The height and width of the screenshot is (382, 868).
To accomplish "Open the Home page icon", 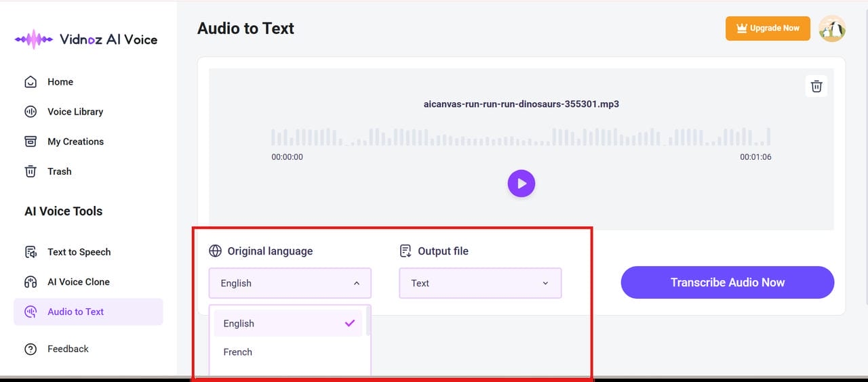I will 31,82.
